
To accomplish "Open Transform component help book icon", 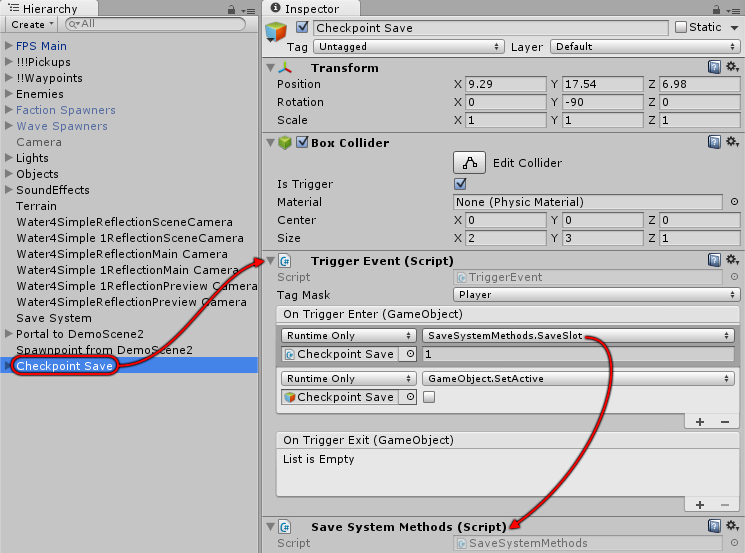I will point(714,67).
